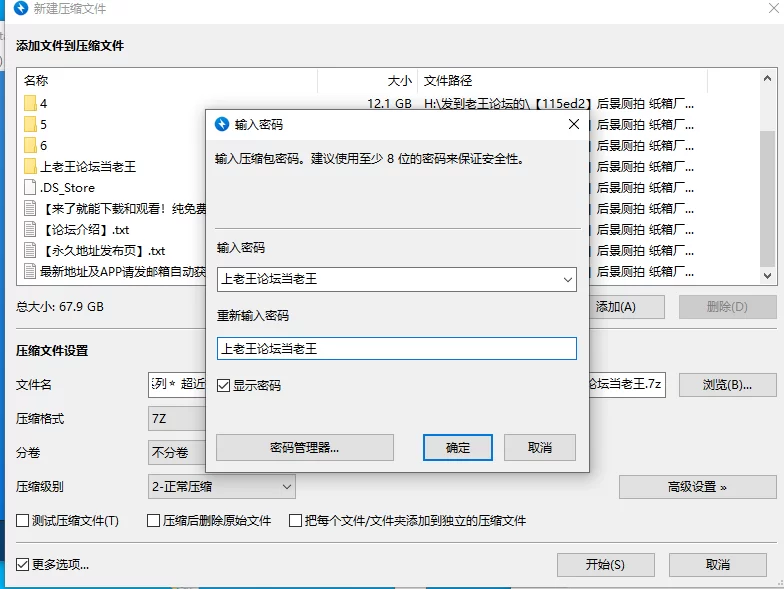The image size is (784, 589).
Task: Click 取消 in the password dialog
Action: [540, 447]
